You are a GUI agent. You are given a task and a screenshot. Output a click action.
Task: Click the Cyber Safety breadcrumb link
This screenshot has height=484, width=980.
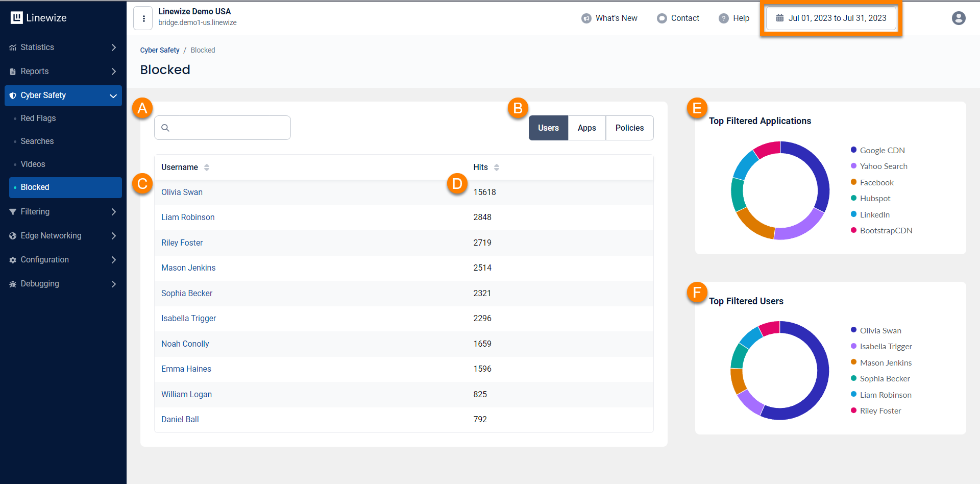coord(160,50)
